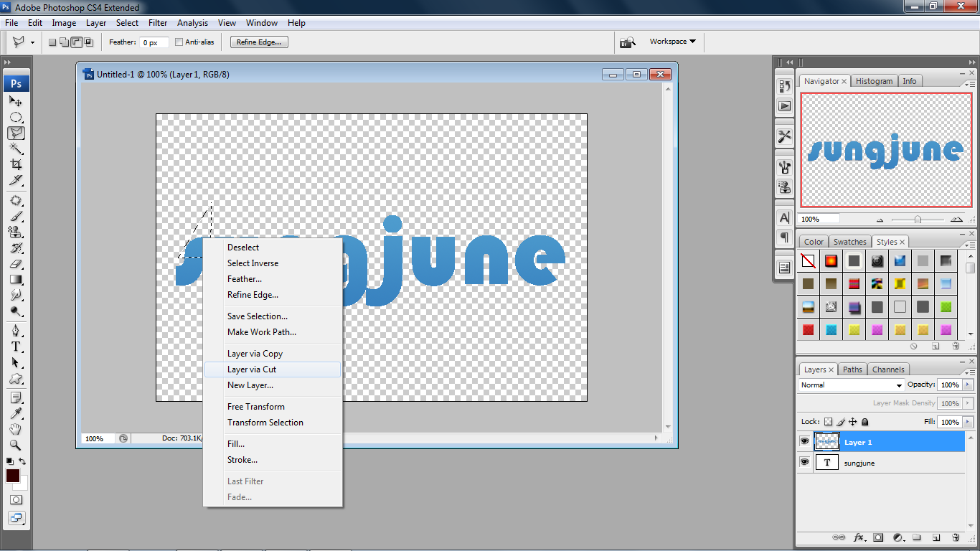
Task: Open the Filter menu
Action: (x=158, y=23)
